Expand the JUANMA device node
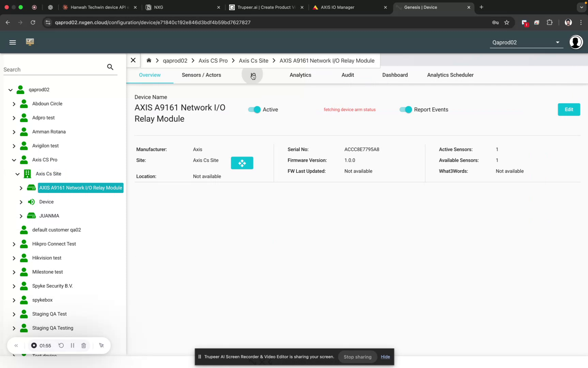Image resolution: width=588 pixels, height=368 pixels. click(21, 216)
